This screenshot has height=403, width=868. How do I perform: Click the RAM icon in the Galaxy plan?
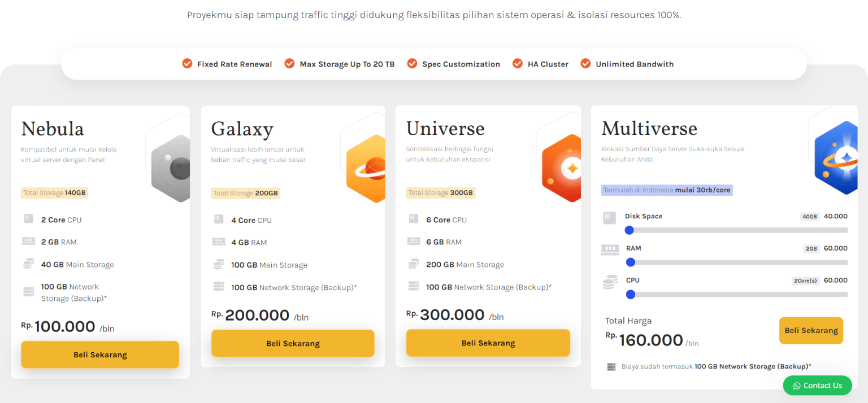click(219, 241)
